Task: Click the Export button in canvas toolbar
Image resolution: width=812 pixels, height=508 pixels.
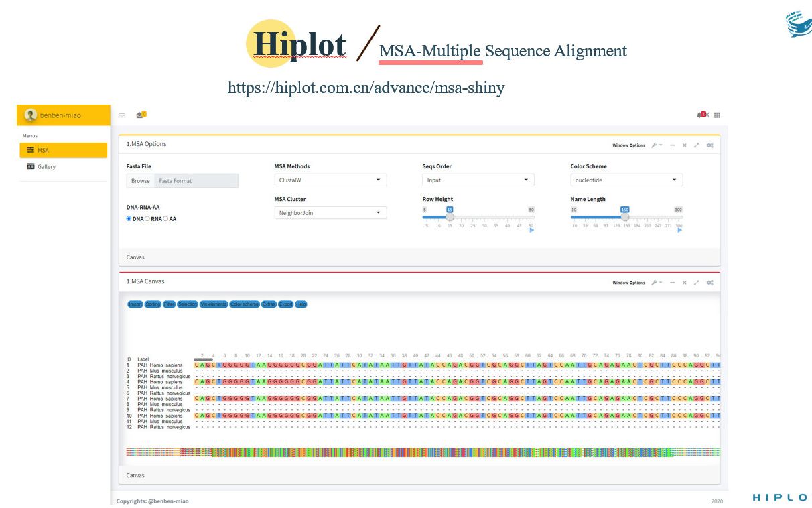Action: (286, 304)
